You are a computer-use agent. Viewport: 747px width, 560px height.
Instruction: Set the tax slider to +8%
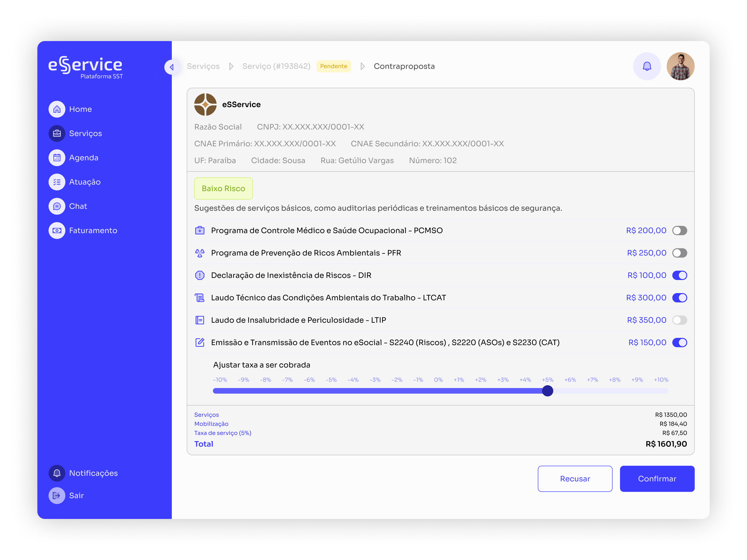615,391
